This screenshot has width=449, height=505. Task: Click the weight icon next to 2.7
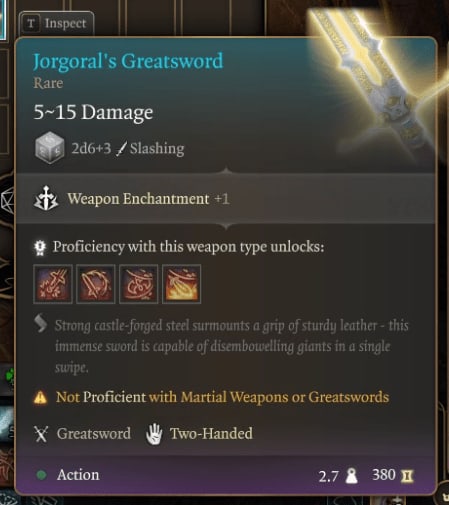[351, 476]
